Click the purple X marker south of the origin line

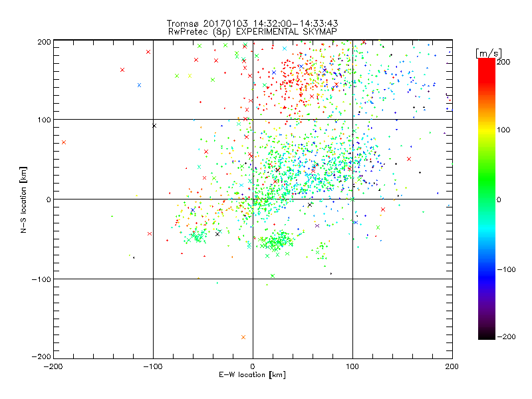point(317,225)
